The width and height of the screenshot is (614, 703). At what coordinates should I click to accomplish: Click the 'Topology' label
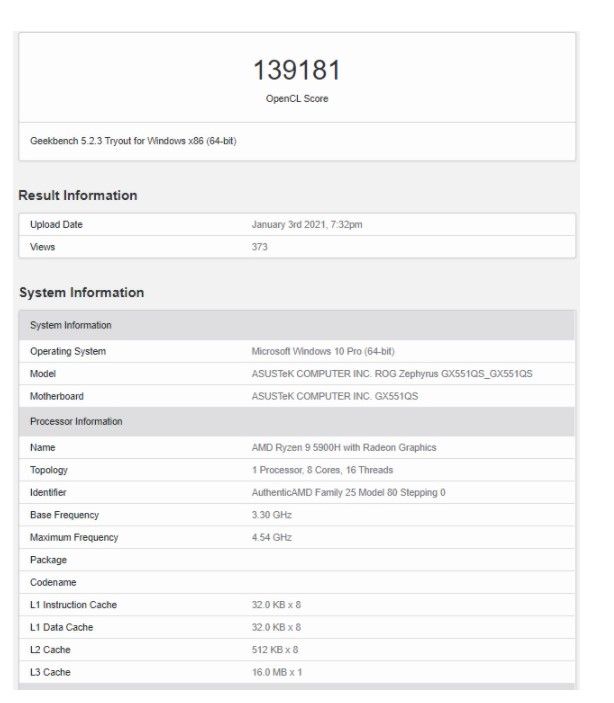point(48,470)
